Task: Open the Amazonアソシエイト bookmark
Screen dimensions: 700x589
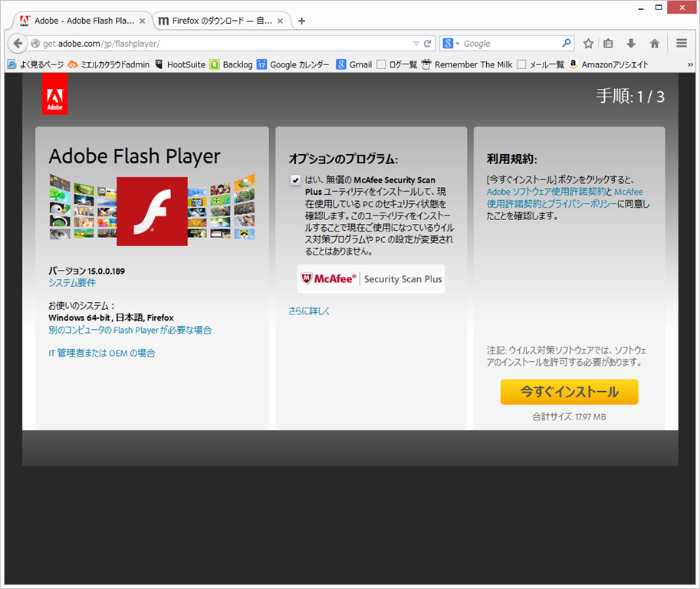Action: [609, 64]
